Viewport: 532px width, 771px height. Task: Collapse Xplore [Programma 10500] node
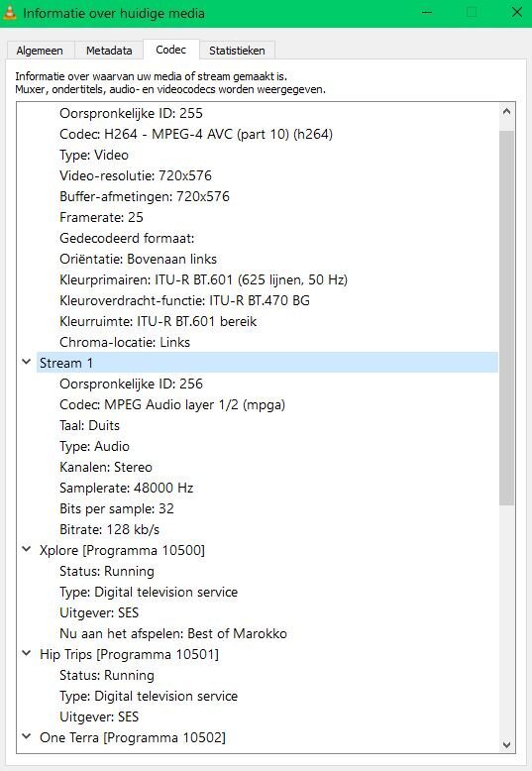tap(27, 550)
